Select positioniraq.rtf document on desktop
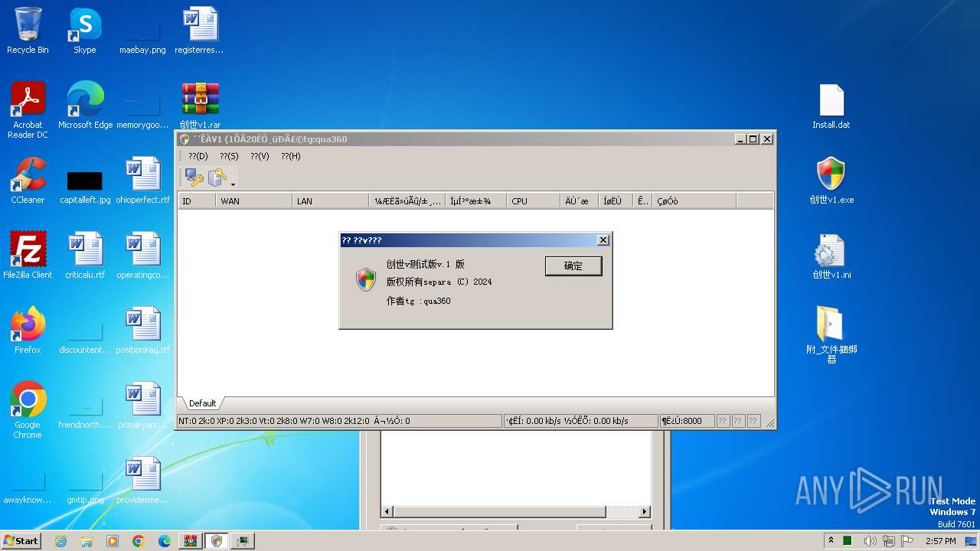Image resolution: width=980 pixels, height=551 pixels. pos(142,331)
